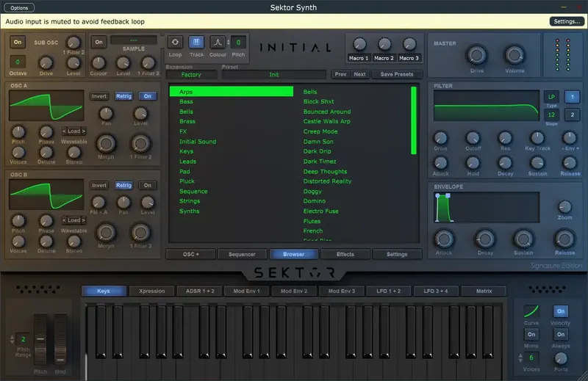Click the Master Drive knob

[x=476, y=56]
